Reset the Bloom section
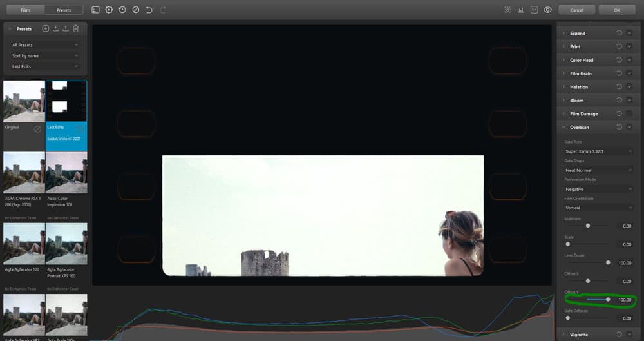 coord(620,101)
